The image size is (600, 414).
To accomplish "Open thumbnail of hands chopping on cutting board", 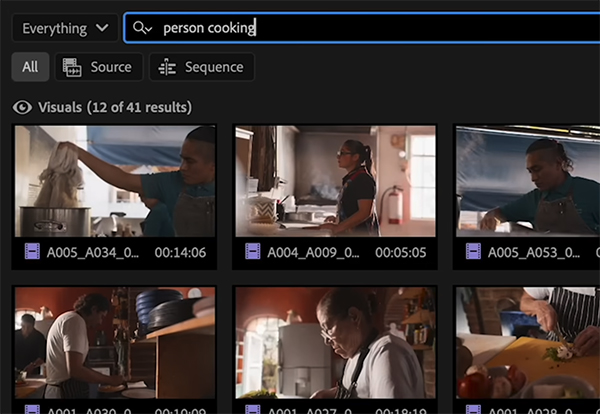I will tap(528, 343).
